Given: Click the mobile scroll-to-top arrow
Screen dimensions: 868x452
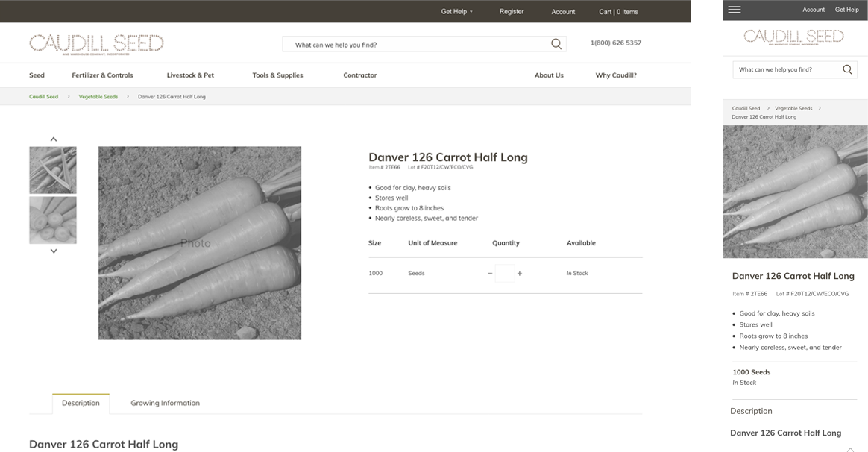Looking at the screenshot, I should [x=850, y=449].
